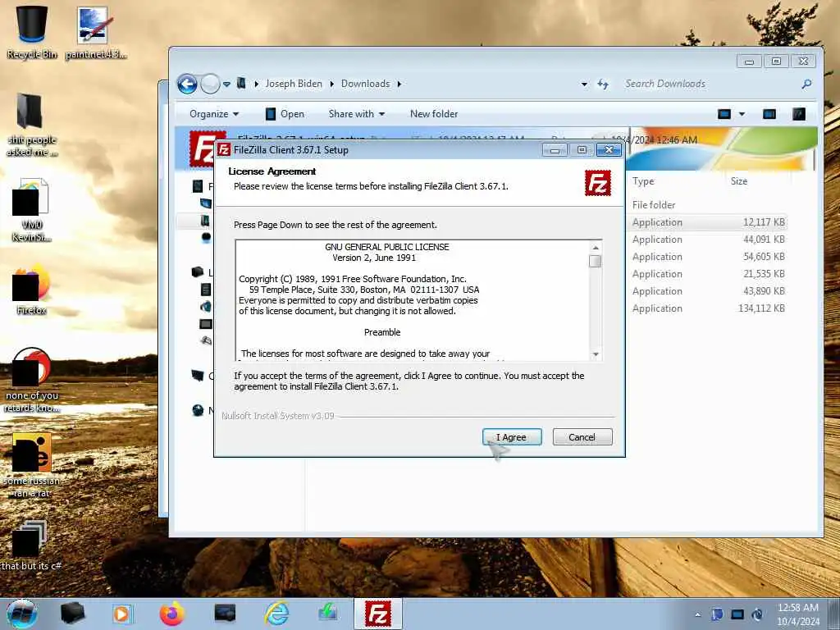This screenshot has height=630, width=840.
Task: Show hidden tray icons arrow
Action: click(697, 614)
